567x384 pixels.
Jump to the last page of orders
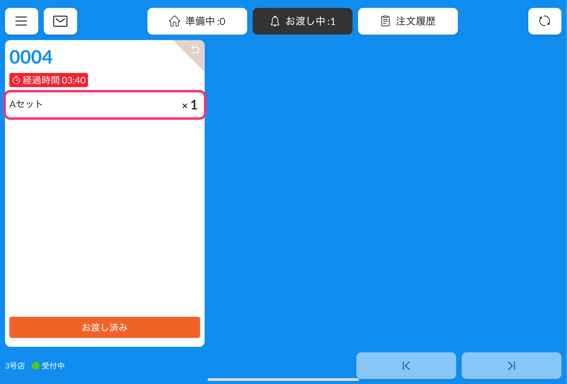tap(511, 366)
